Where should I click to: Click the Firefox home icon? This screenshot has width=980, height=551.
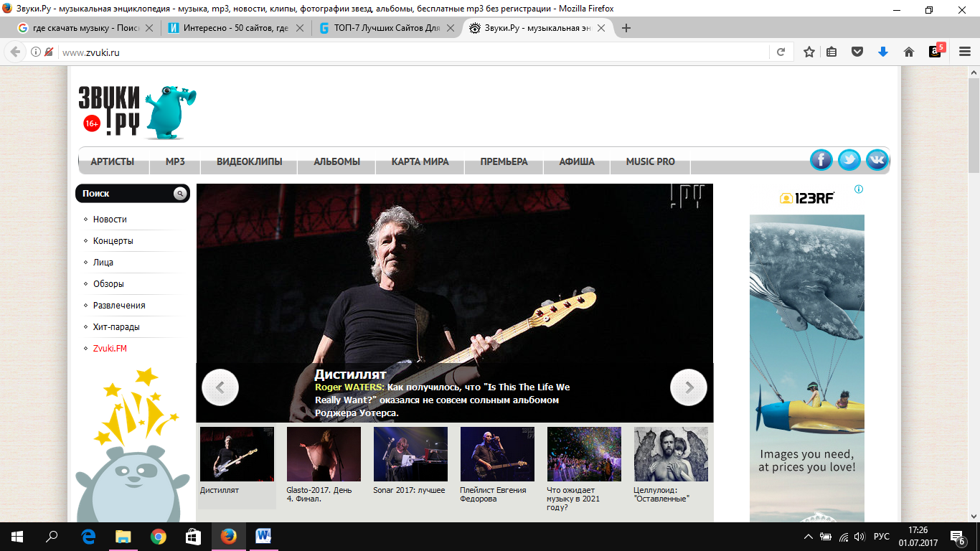tap(908, 52)
